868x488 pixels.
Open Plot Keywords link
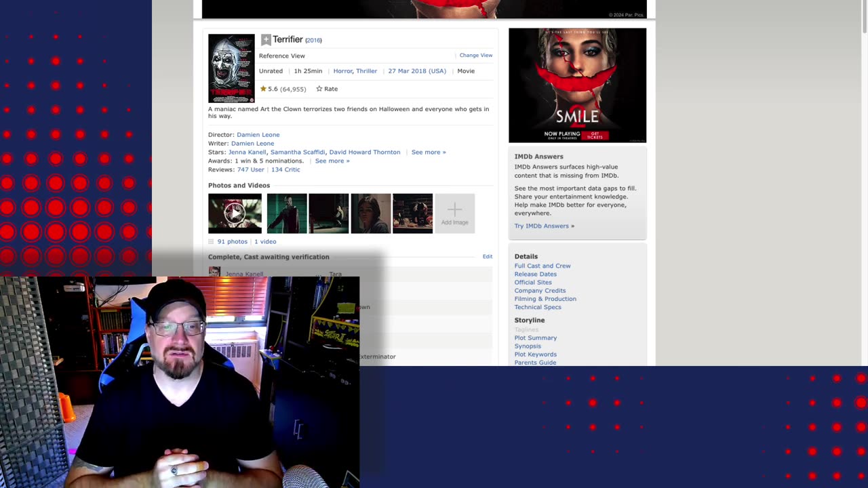point(535,354)
